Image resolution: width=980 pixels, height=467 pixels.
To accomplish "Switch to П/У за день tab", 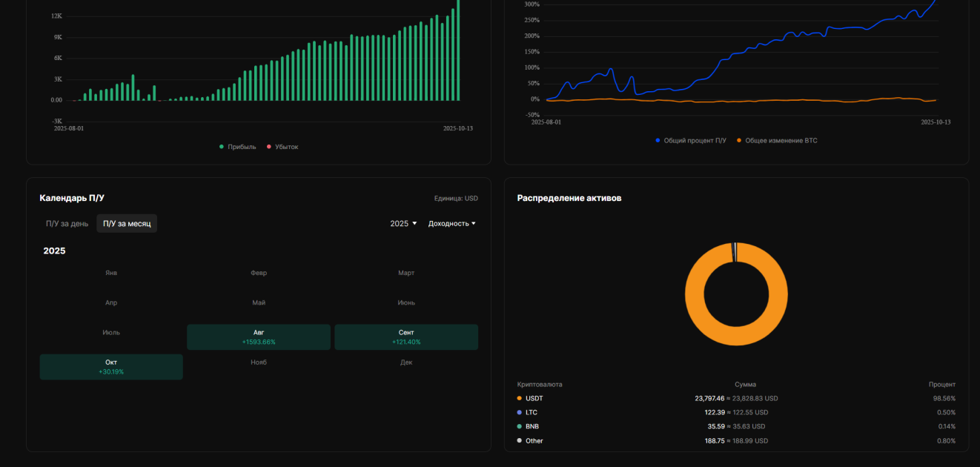I will [67, 223].
